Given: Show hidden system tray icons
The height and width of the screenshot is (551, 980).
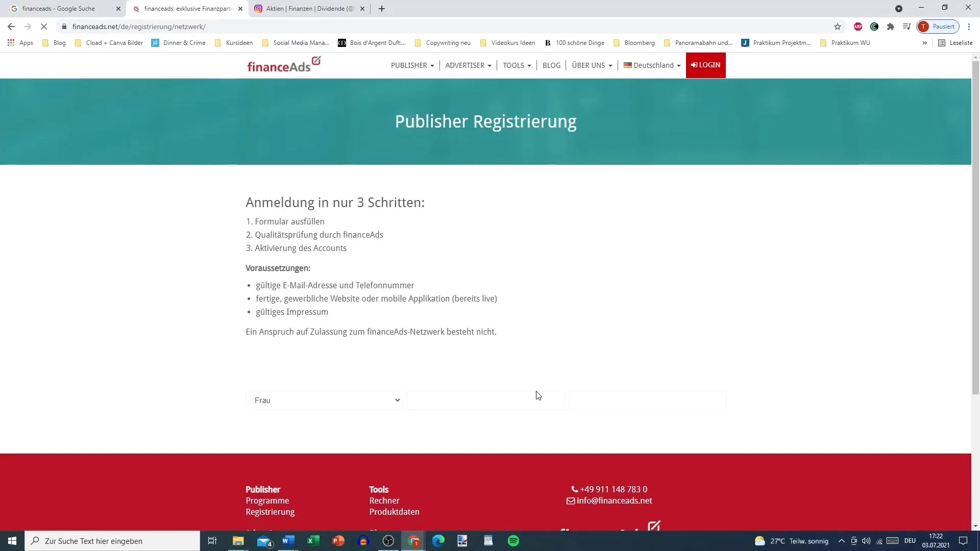Looking at the screenshot, I should (x=841, y=541).
